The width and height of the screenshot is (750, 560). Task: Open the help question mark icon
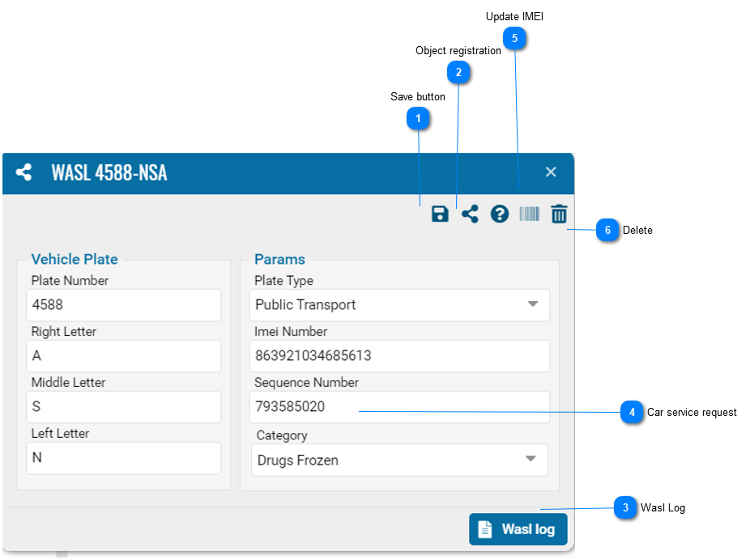(x=500, y=214)
